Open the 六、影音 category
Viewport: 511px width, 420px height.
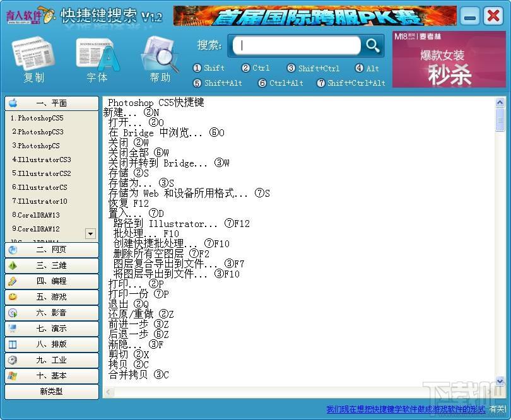pos(52,313)
